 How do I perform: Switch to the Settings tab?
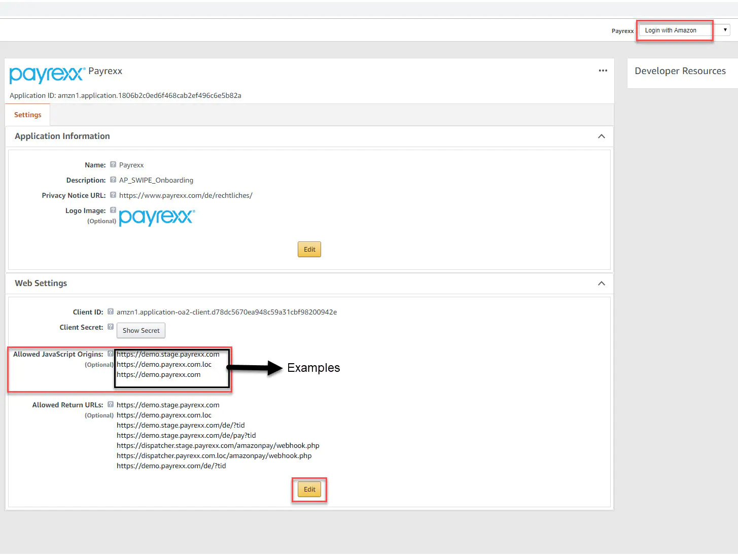pos(28,115)
